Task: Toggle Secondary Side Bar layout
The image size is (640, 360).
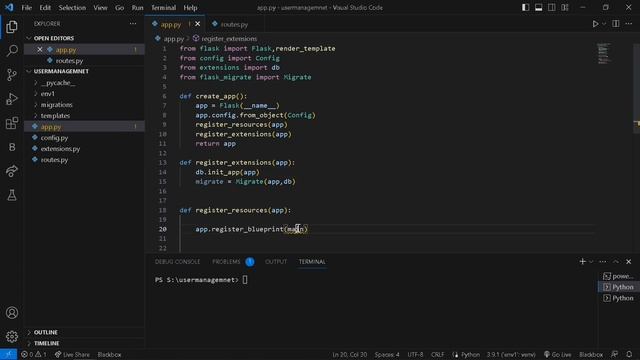Action: (552, 7)
